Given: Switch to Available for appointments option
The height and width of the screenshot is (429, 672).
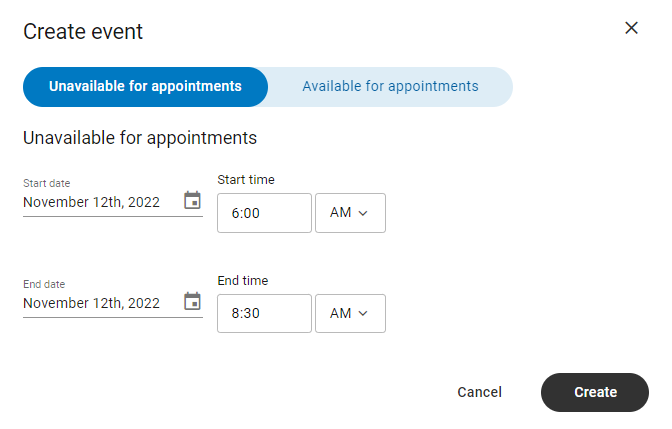Looking at the screenshot, I should [390, 86].
